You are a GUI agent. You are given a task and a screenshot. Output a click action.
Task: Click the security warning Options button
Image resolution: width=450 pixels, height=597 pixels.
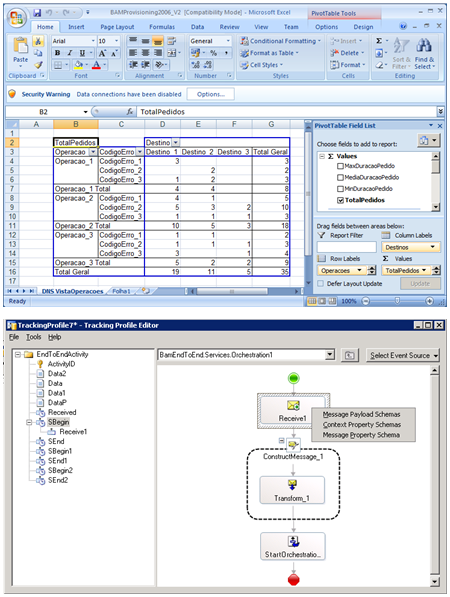pyautogui.click(x=211, y=94)
